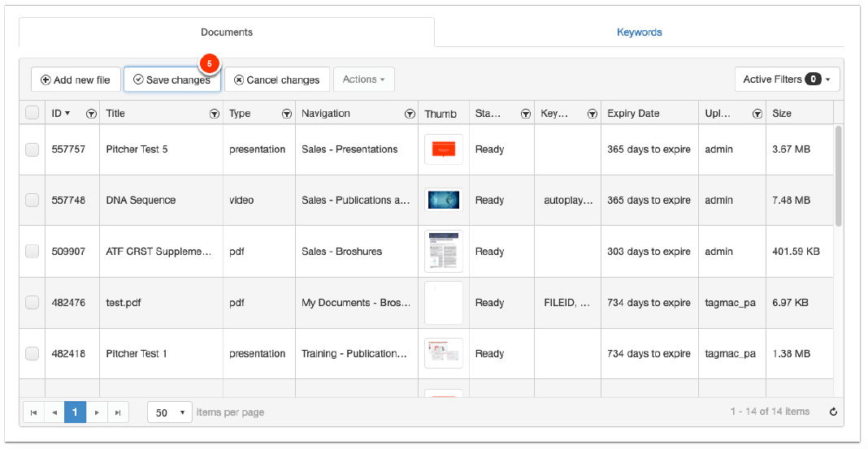Image resolution: width=868 pixels, height=449 pixels.
Task: Check the box for Pitcher Test 5
Action: pyautogui.click(x=32, y=149)
